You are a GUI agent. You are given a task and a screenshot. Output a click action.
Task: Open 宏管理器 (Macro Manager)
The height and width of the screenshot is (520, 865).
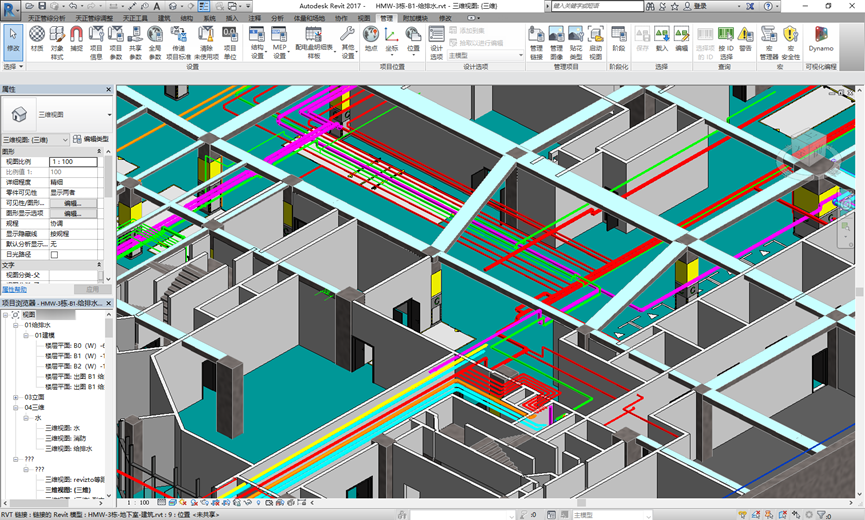pos(769,42)
